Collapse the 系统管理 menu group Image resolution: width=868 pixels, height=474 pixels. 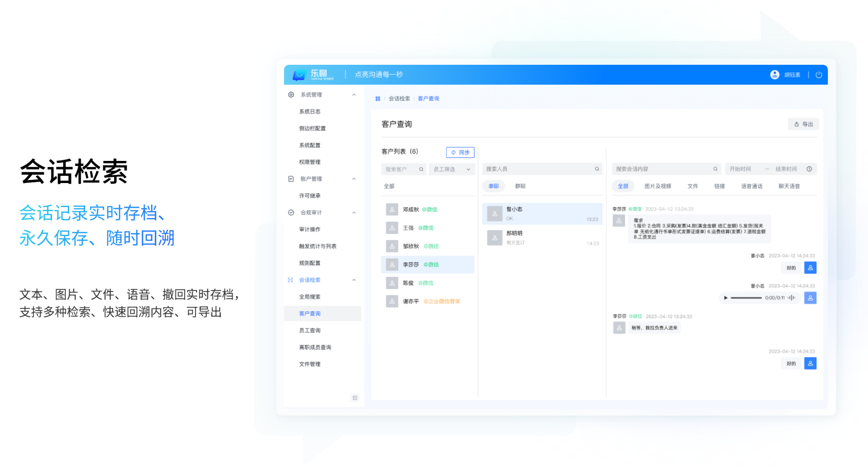click(354, 95)
